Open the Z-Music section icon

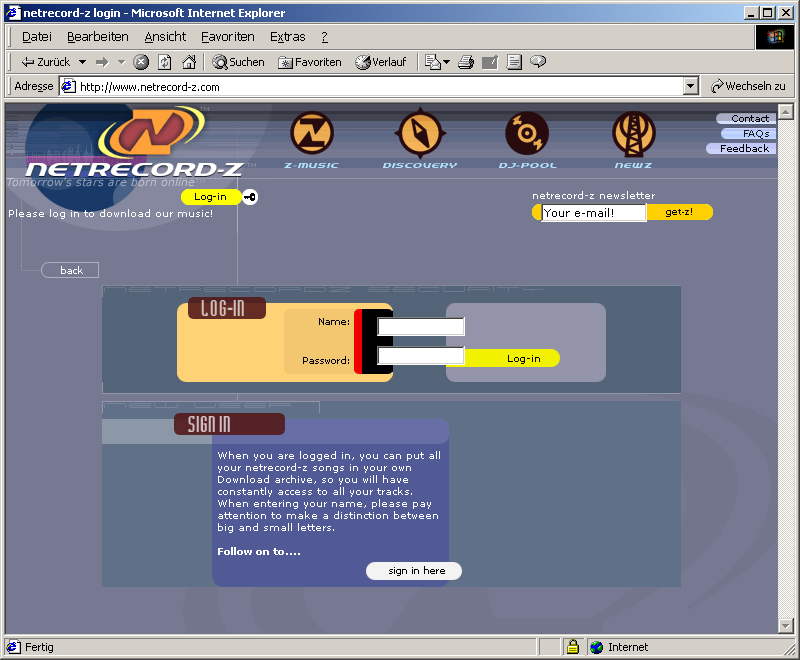[312, 134]
